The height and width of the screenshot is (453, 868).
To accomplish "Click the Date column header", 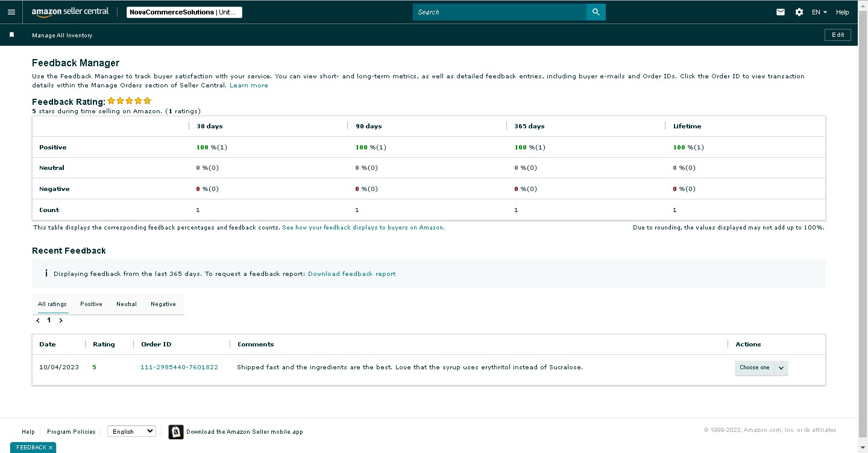I will [48, 345].
